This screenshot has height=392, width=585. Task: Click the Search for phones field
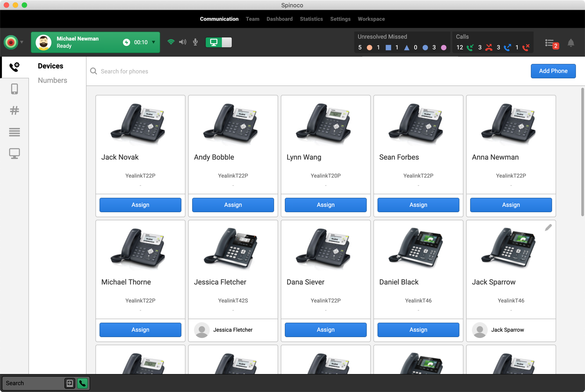pos(306,71)
